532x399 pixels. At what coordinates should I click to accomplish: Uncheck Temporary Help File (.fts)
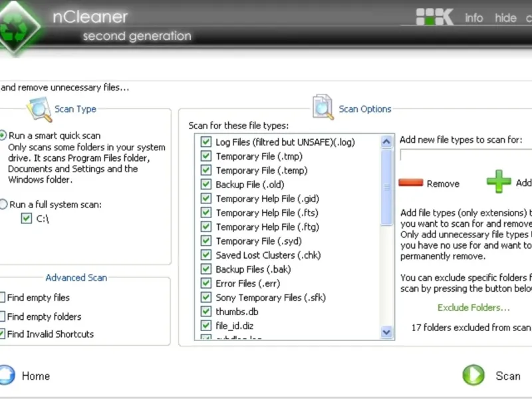coord(206,212)
